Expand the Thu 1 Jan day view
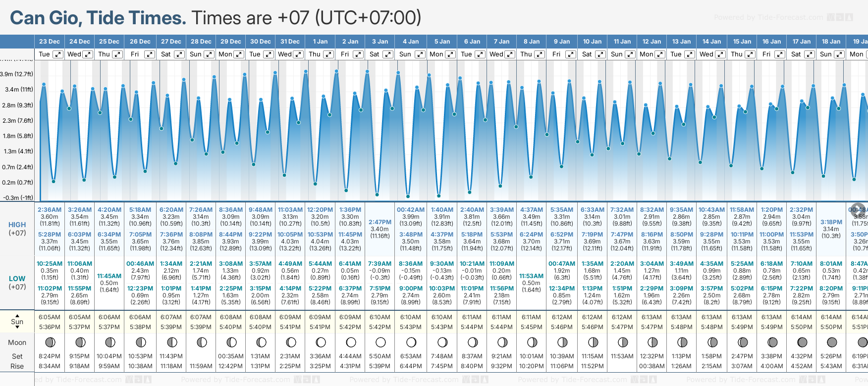Viewport: 868px width, 386px height. 328,54
